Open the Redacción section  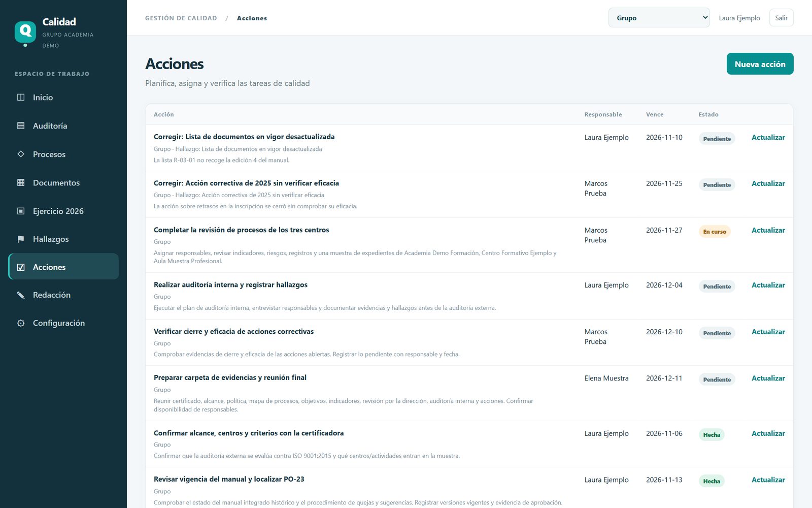[x=63, y=295]
